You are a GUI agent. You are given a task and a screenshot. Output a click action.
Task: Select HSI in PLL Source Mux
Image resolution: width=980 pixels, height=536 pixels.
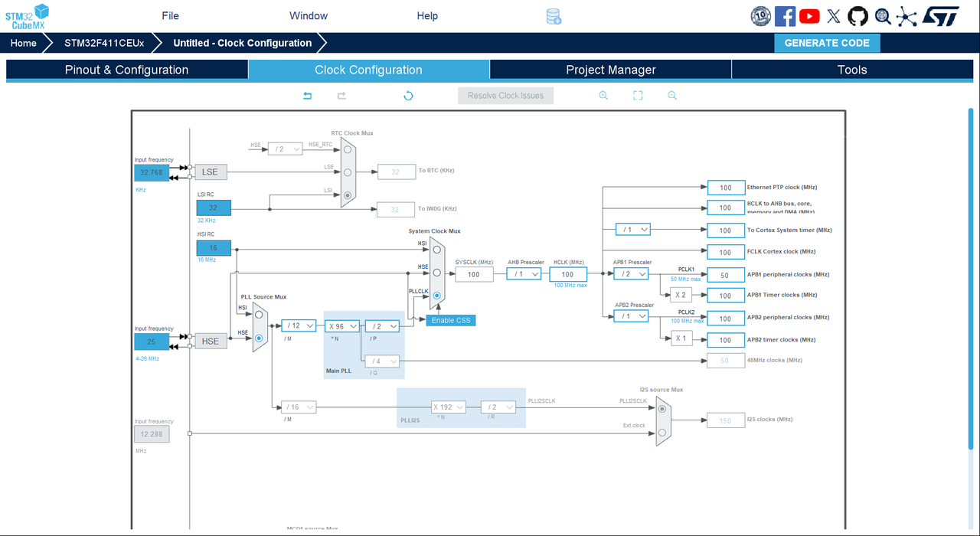coord(259,314)
